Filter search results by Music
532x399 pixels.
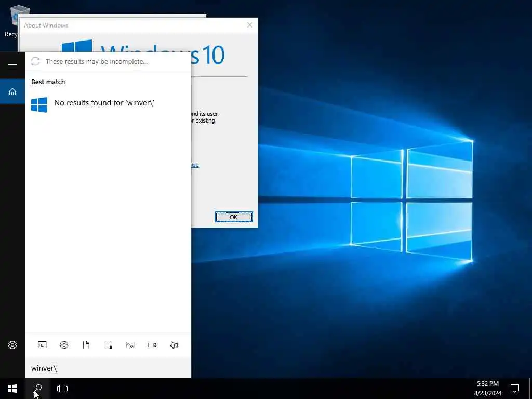174,345
